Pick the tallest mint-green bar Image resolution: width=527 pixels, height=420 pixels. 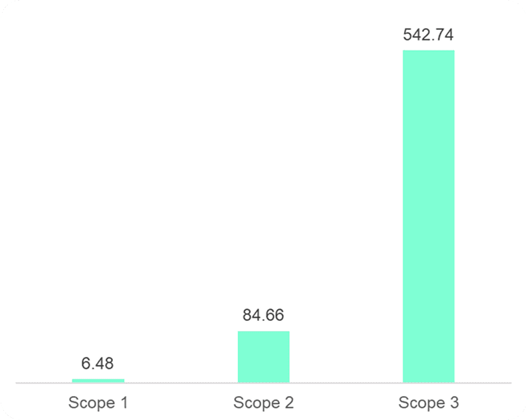tap(429, 216)
